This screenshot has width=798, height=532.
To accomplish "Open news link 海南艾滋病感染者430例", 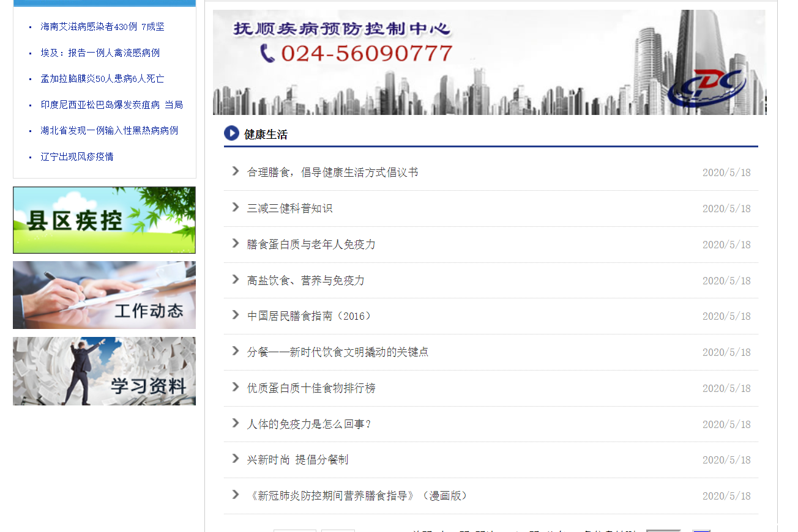I will [x=102, y=27].
